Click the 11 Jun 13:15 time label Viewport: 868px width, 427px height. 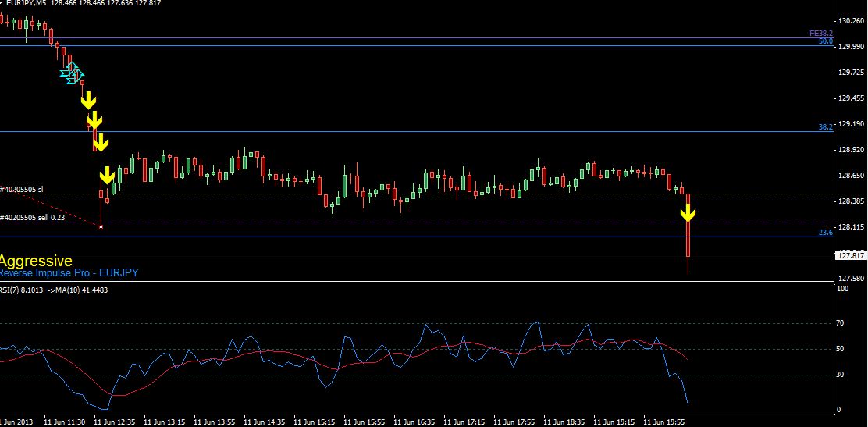click(x=165, y=422)
